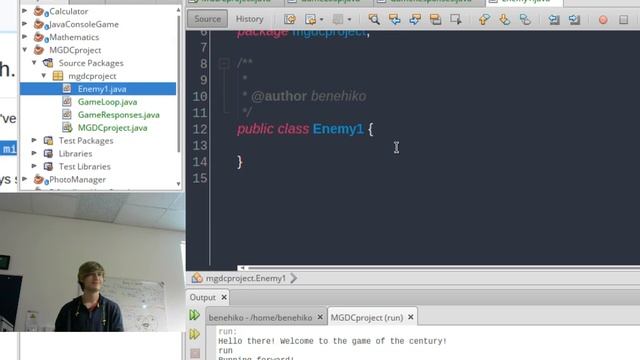This screenshot has height=360, width=640.
Task: Click Mathematics project icon
Action: [x=39, y=38]
